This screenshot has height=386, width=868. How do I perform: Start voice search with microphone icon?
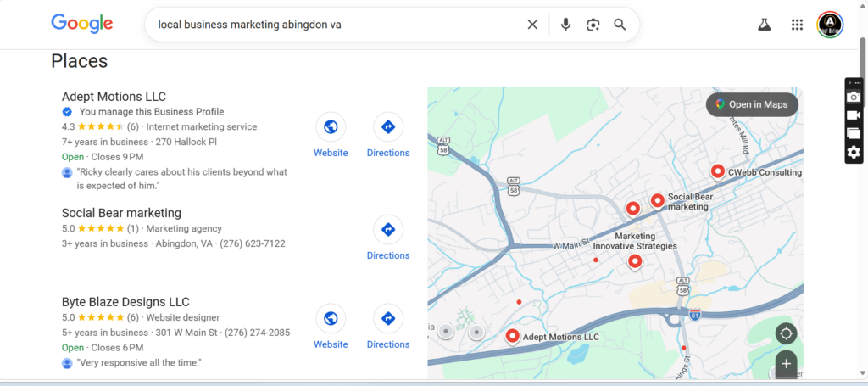coord(565,25)
